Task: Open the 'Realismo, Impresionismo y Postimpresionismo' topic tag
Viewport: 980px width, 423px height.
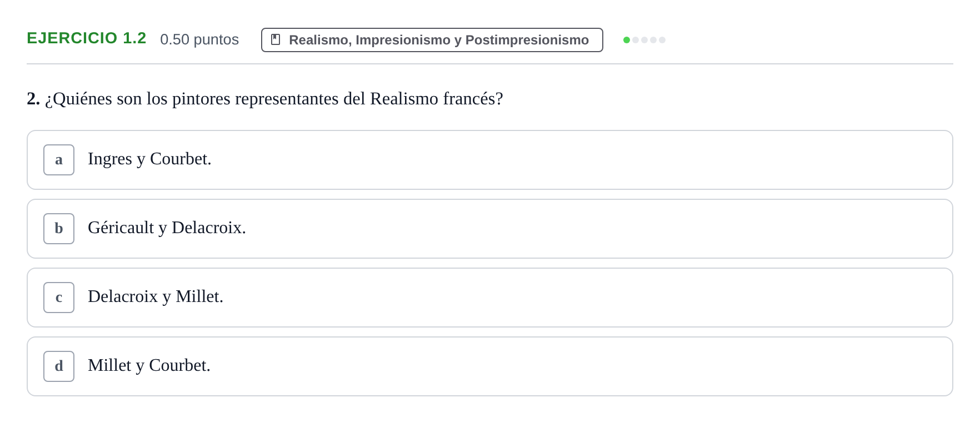Action: [432, 40]
